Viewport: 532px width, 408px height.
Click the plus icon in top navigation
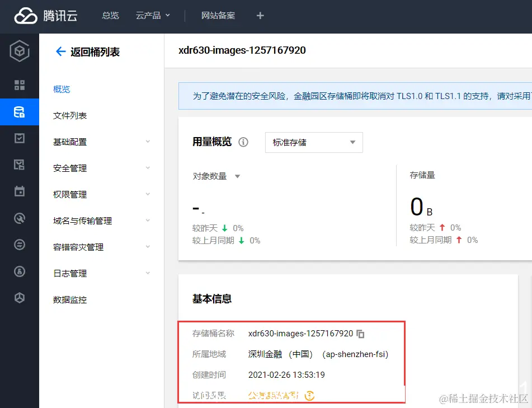pos(260,16)
